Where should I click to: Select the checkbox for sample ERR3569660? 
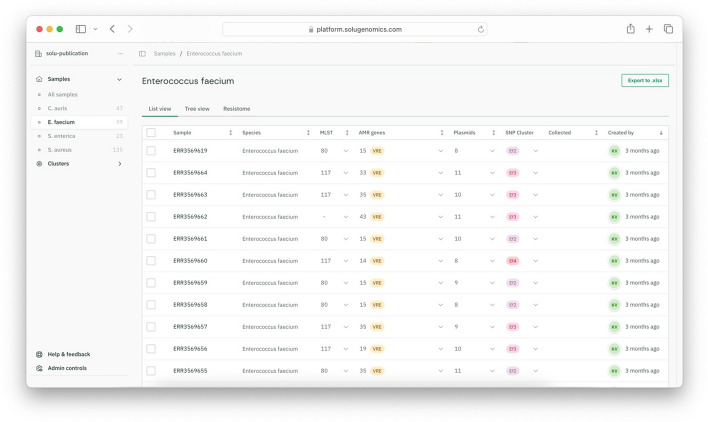click(x=151, y=261)
